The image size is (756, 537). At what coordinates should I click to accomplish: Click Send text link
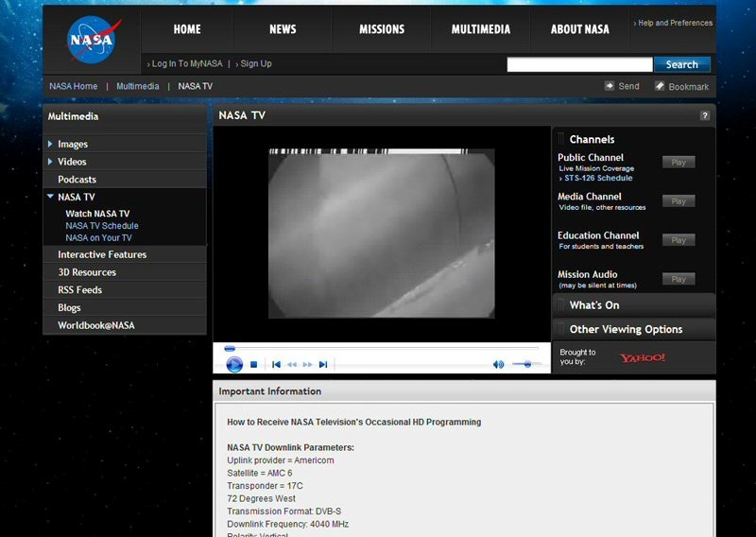coord(628,86)
